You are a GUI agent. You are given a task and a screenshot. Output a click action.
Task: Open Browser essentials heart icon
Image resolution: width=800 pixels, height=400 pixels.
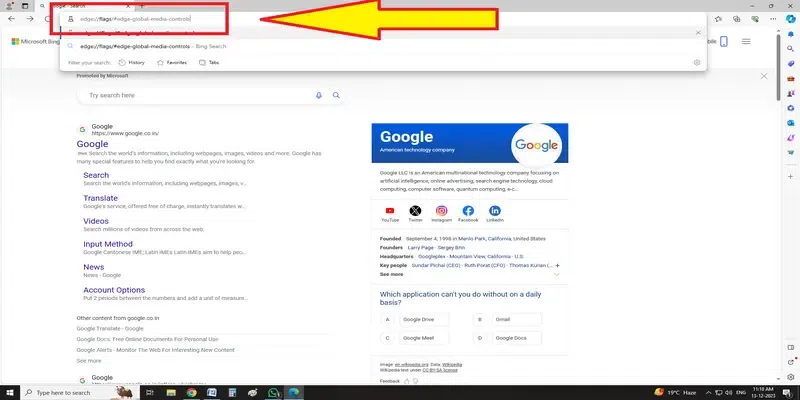755,19
